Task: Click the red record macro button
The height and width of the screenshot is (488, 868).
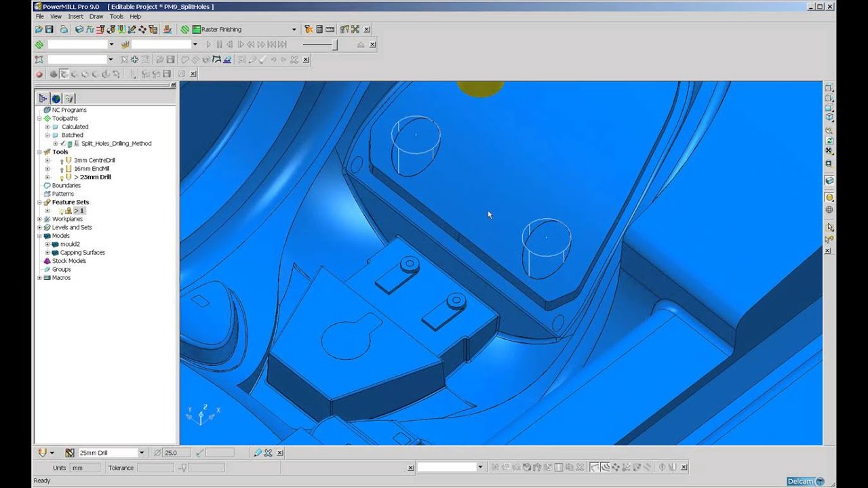Action: (x=39, y=74)
